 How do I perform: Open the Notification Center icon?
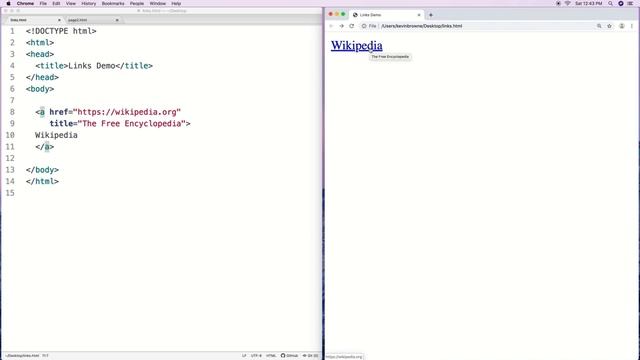[x=630, y=3]
